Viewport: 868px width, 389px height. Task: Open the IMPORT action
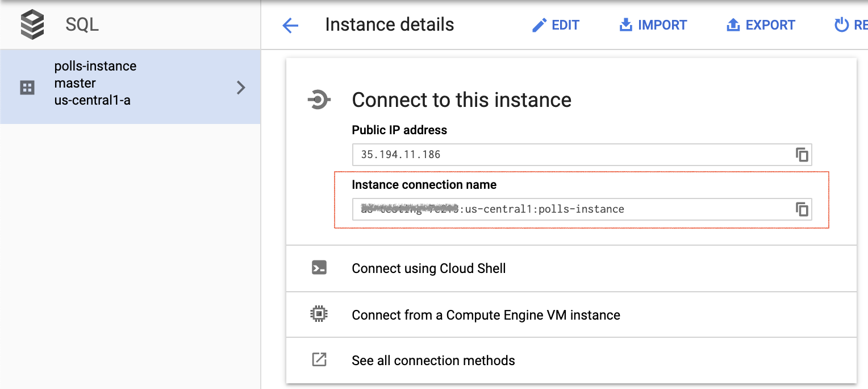tap(653, 25)
